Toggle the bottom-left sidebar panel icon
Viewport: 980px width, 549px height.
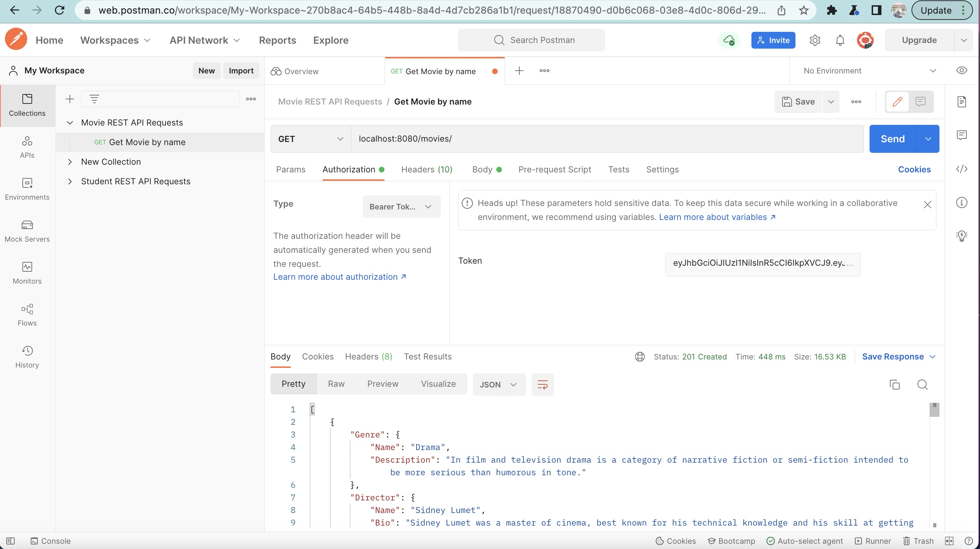[x=10, y=541]
